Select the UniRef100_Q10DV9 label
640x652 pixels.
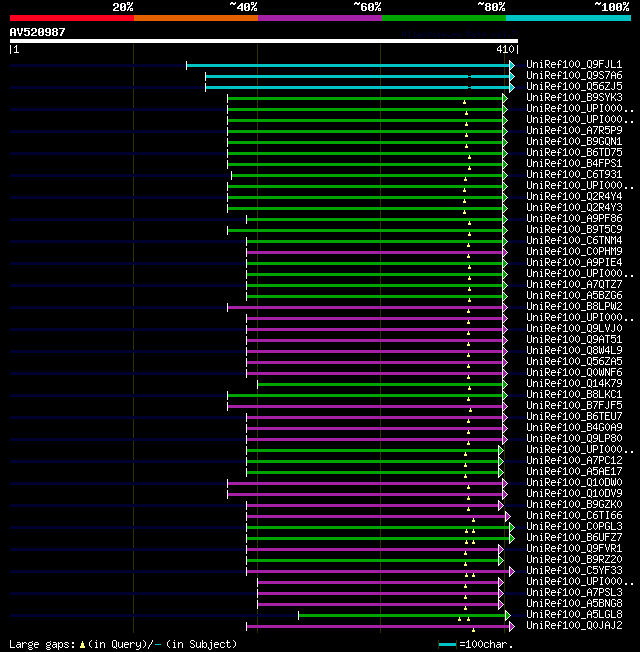point(574,494)
